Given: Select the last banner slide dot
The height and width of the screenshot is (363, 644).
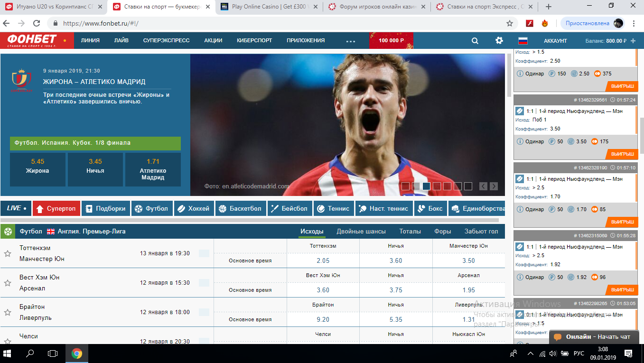Looking at the screenshot, I should (x=468, y=186).
